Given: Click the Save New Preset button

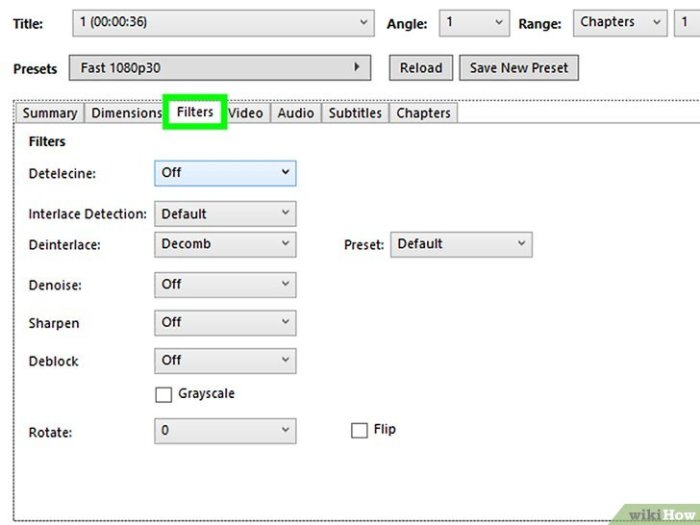Looking at the screenshot, I should 518,68.
